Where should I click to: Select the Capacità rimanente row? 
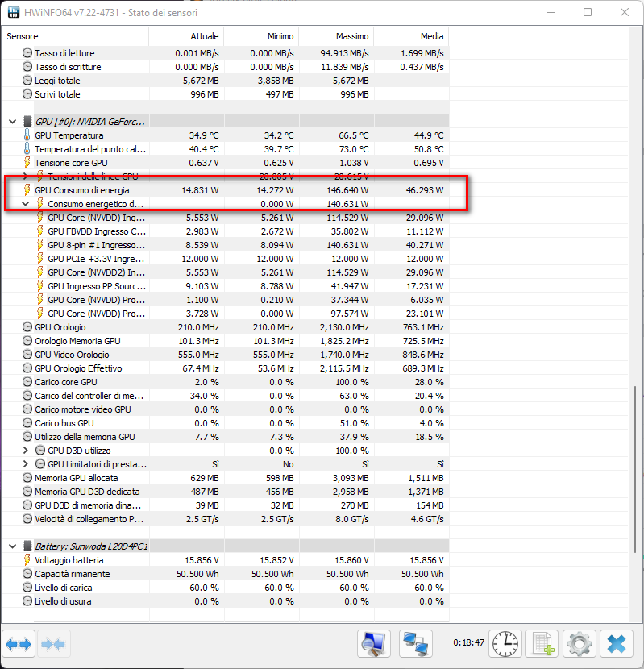(x=226, y=574)
